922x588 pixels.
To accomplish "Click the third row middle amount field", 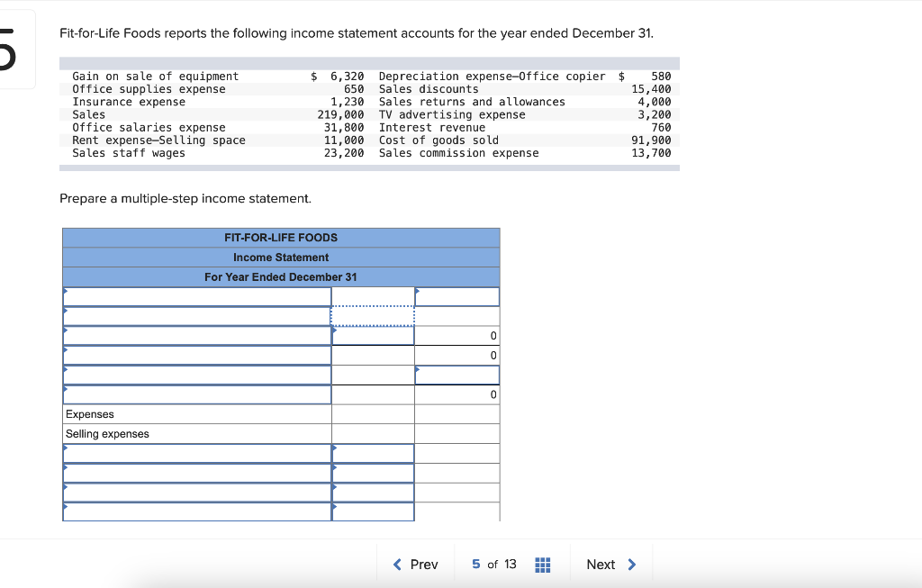I will [373, 336].
